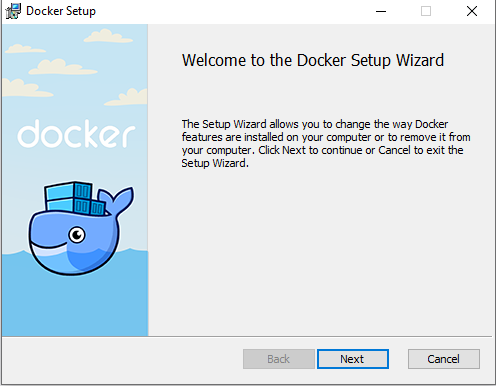Close the Docker Setup window
This screenshot has width=496, height=386.
(472, 11)
